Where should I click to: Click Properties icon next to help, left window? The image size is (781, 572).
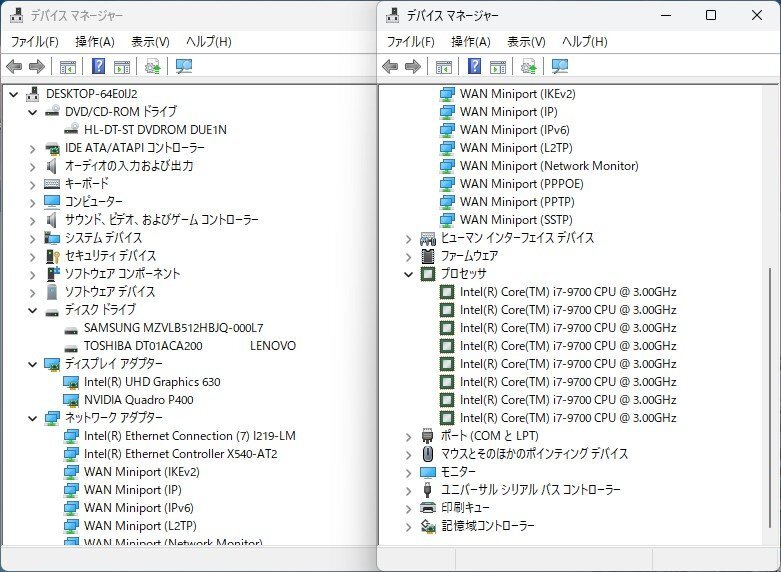coord(122,66)
